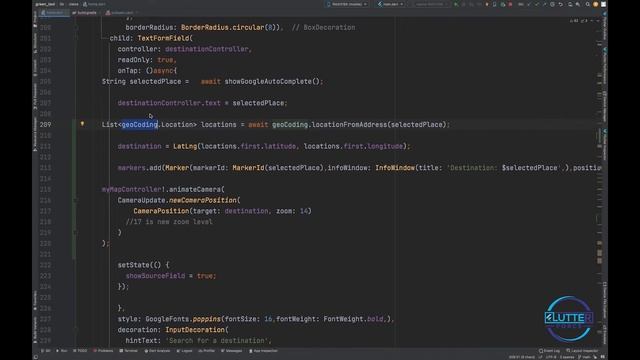Click the orange user avatar icon
The width and height of the screenshot is (640, 360).
click(596, 4)
